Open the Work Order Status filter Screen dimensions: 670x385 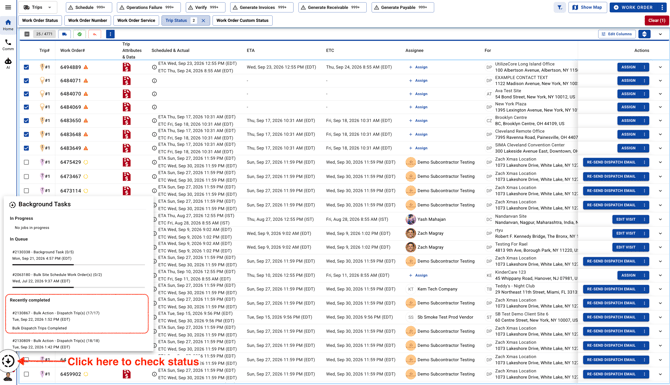pos(40,21)
